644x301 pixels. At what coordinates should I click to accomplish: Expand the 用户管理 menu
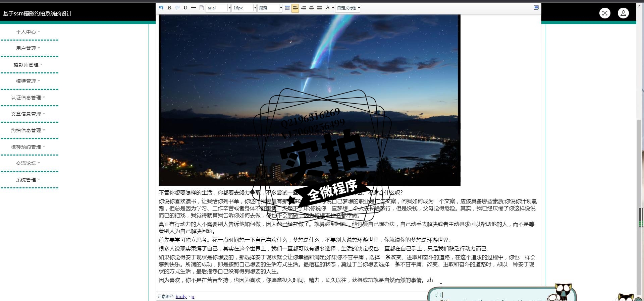pyautogui.click(x=28, y=48)
